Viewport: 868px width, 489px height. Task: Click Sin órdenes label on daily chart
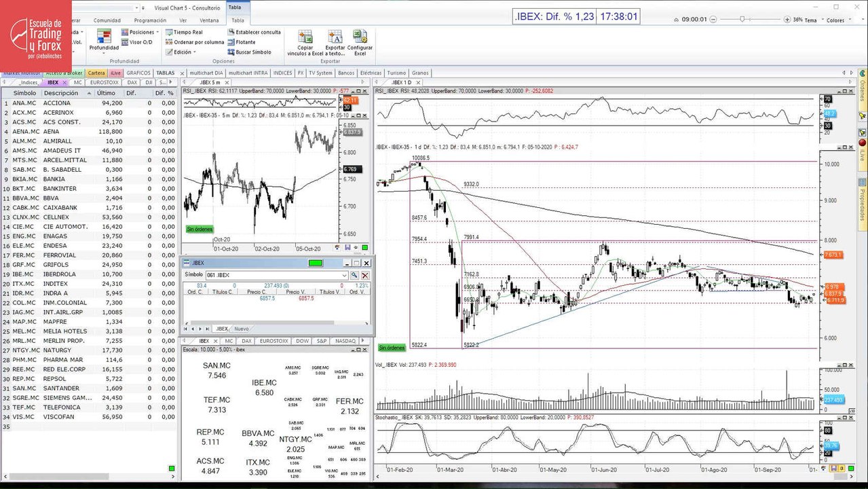tap(392, 348)
